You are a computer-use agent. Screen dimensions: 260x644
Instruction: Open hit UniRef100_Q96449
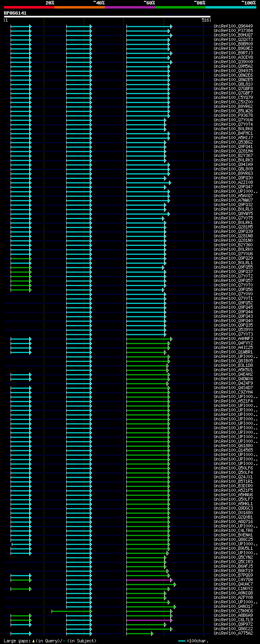tap(233, 26)
